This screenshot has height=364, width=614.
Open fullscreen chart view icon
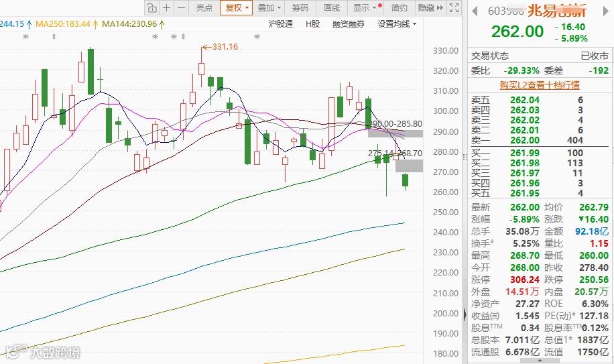[454, 8]
